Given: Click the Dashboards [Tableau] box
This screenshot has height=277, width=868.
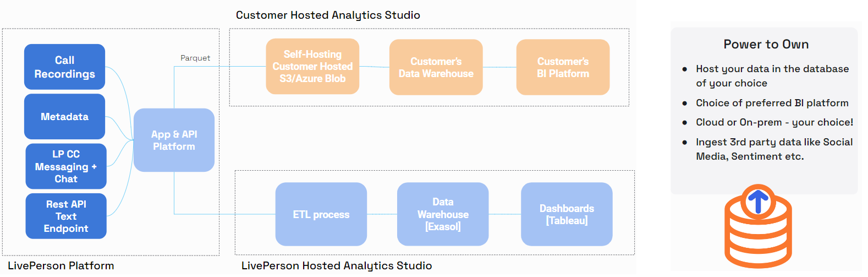Looking at the screenshot, I should (567, 214).
